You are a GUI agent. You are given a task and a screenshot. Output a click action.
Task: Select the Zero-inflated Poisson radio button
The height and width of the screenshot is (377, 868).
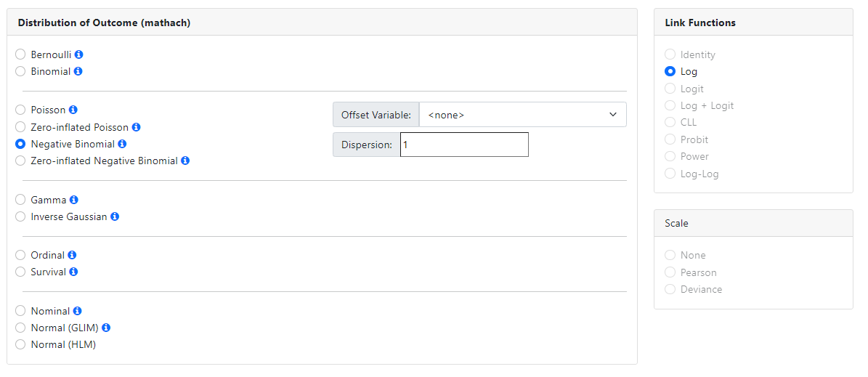tap(20, 127)
